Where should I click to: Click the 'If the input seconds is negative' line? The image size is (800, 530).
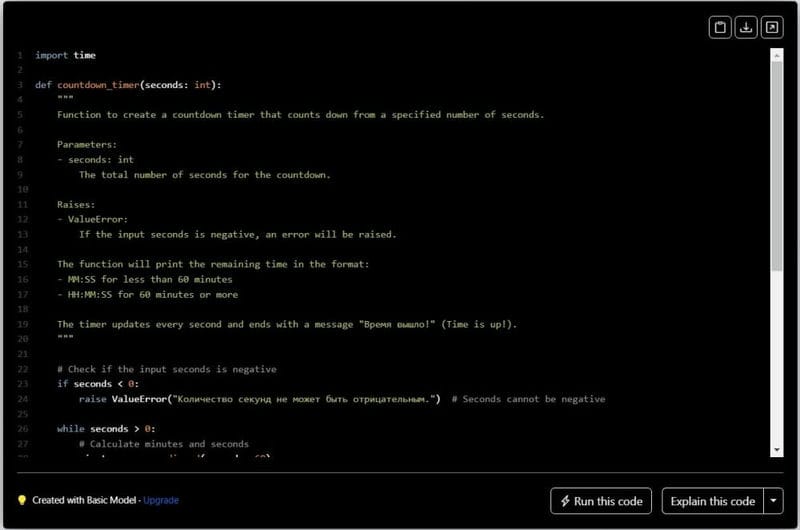click(x=238, y=235)
